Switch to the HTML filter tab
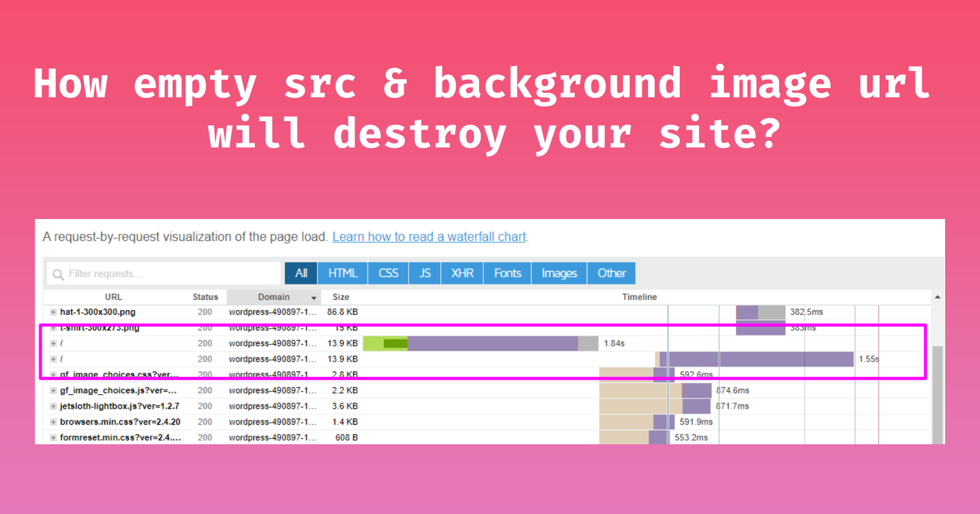Viewport: 980px width, 514px height. coord(343,274)
